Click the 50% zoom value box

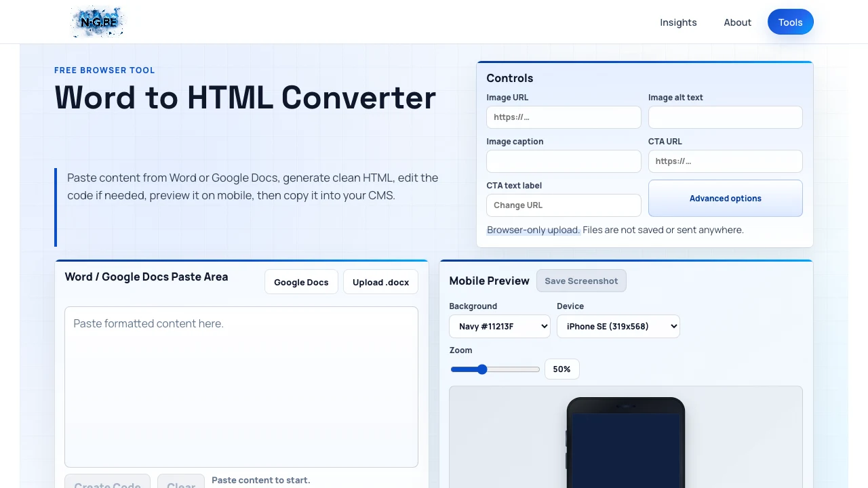pyautogui.click(x=562, y=369)
